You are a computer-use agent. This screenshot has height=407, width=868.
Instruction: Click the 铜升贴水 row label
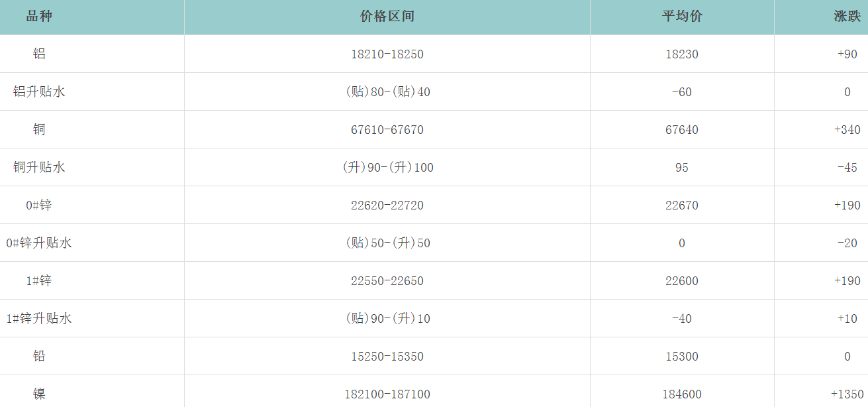coord(39,167)
